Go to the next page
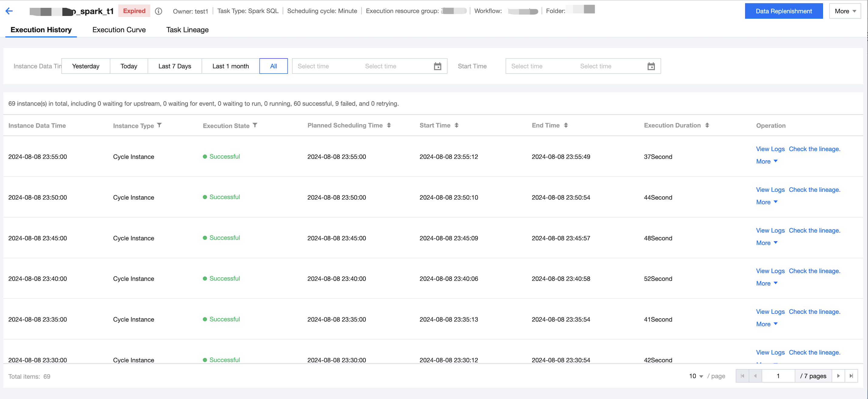 pos(838,376)
